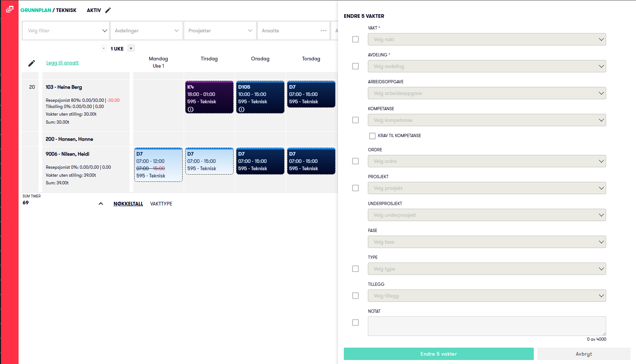Open info icon on the K4 shift
The image size is (636, 364).
[x=191, y=109]
